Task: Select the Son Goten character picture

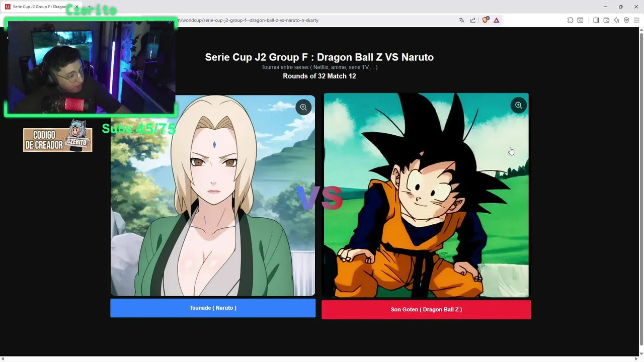Action: (x=426, y=195)
